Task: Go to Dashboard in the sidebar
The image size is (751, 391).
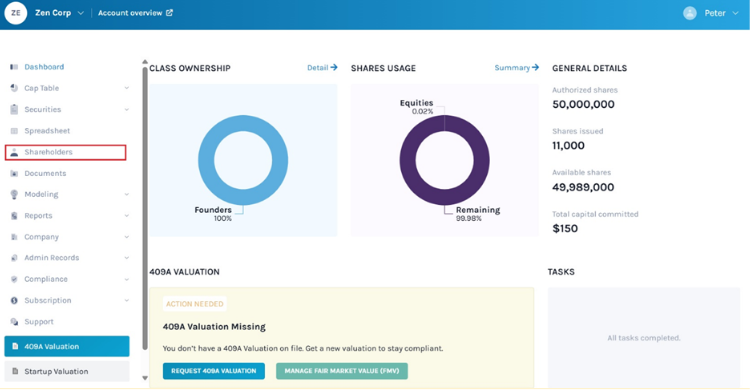Action: tap(44, 67)
